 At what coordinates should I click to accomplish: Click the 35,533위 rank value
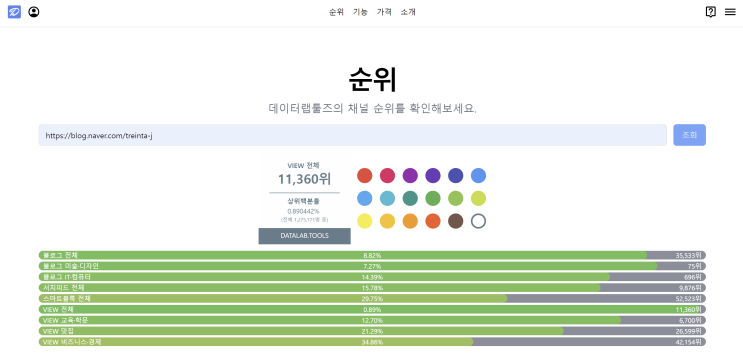click(688, 255)
